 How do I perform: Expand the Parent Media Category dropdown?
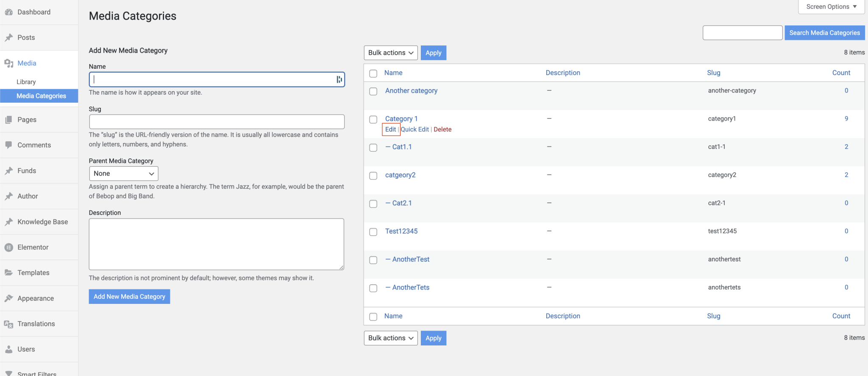(123, 174)
